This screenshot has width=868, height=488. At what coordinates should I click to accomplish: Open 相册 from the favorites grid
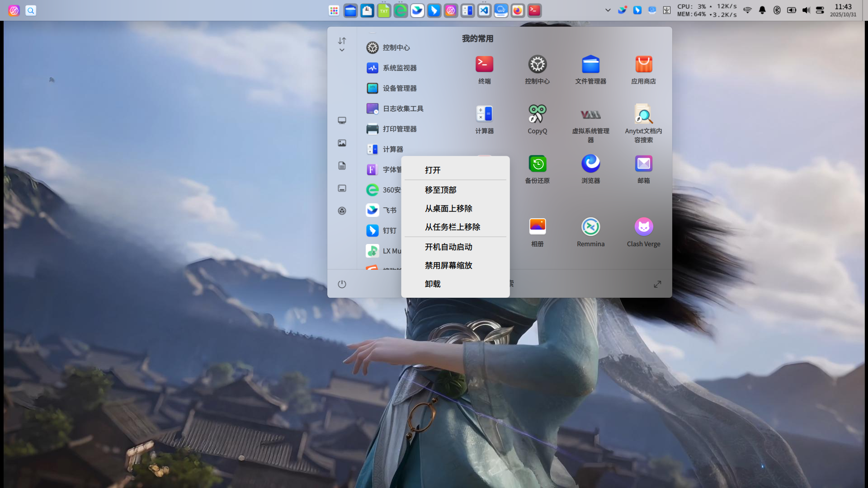(x=537, y=233)
